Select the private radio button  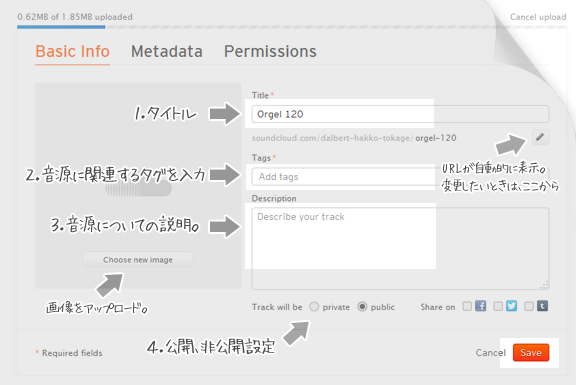[x=314, y=307]
